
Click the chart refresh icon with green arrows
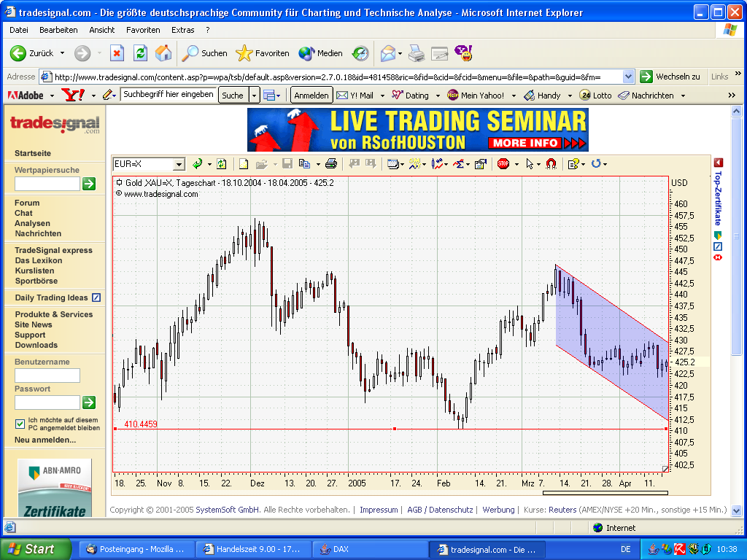coord(222,164)
